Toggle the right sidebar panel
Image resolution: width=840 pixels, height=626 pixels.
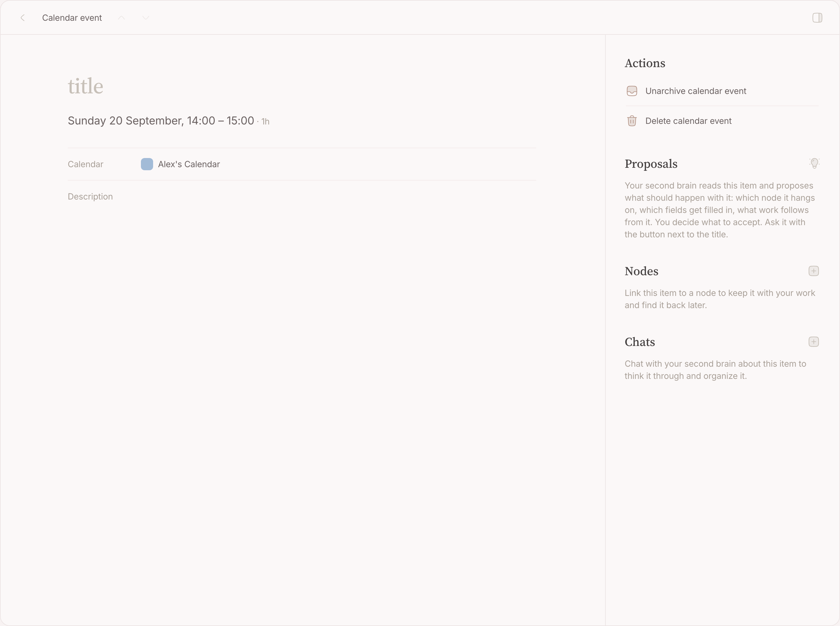817,18
